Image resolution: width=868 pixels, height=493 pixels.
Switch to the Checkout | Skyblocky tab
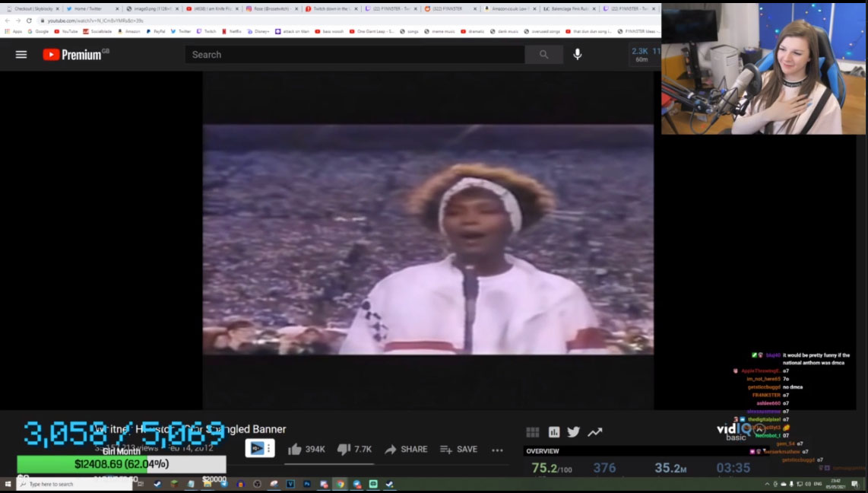33,9
